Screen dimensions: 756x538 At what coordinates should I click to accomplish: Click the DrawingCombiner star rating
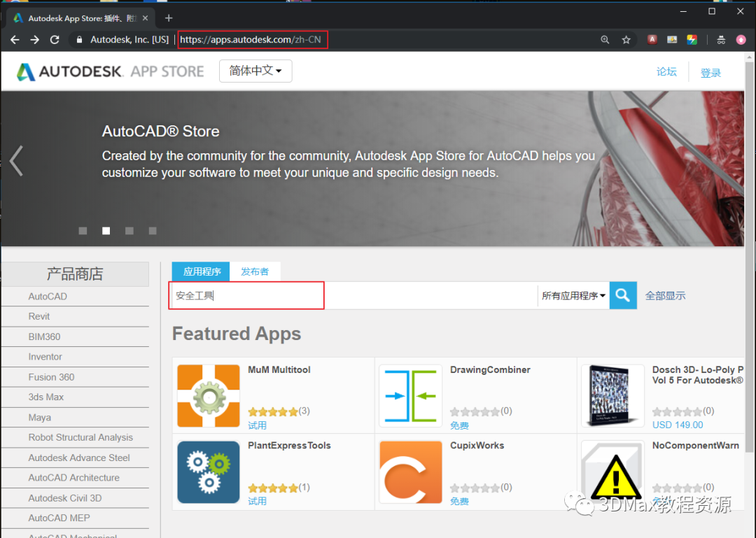pyautogui.click(x=475, y=411)
